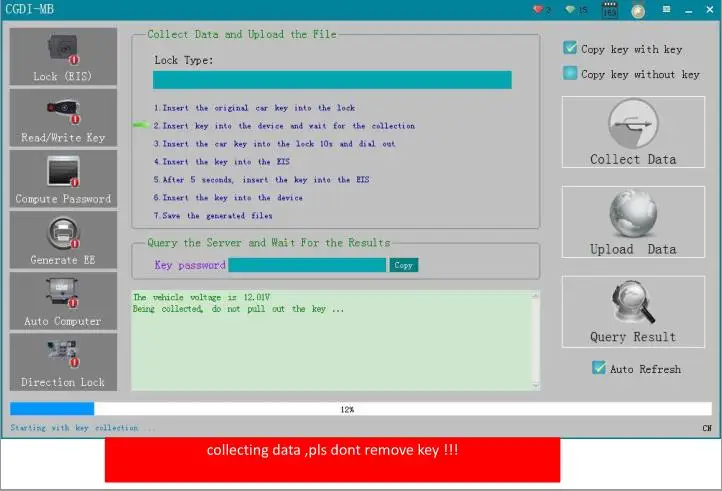Image resolution: width=722 pixels, height=491 pixels.
Task: Click the Upload Data globe button
Action: [633, 222]
